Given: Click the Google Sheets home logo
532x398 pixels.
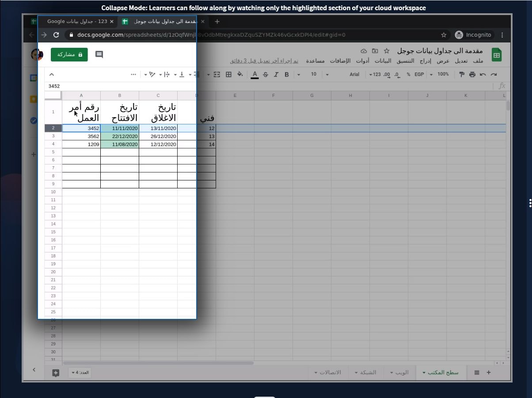Looking at the screenshot, I should 497,55.
